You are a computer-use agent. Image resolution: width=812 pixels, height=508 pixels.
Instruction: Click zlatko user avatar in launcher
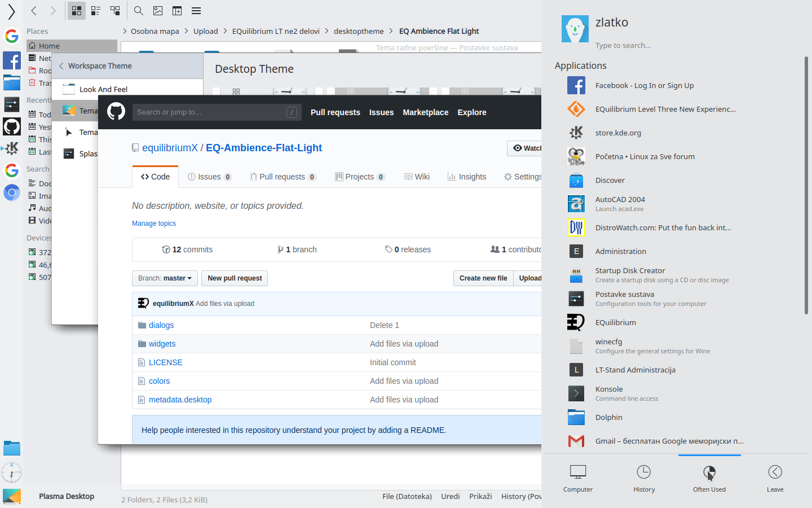point(575,29)
